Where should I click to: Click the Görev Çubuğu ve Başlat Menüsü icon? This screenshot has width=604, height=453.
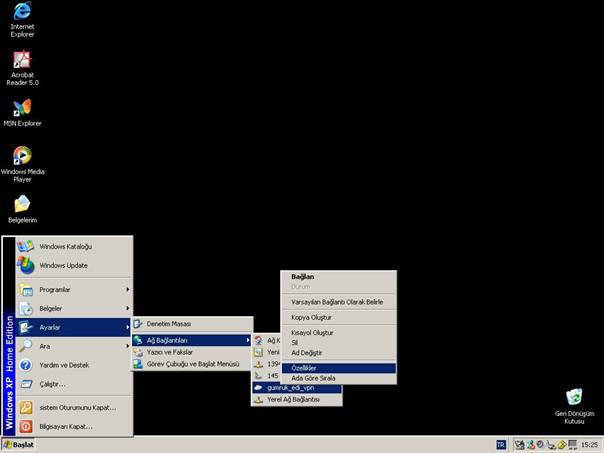pyautogui.click(x=138, y=364)
